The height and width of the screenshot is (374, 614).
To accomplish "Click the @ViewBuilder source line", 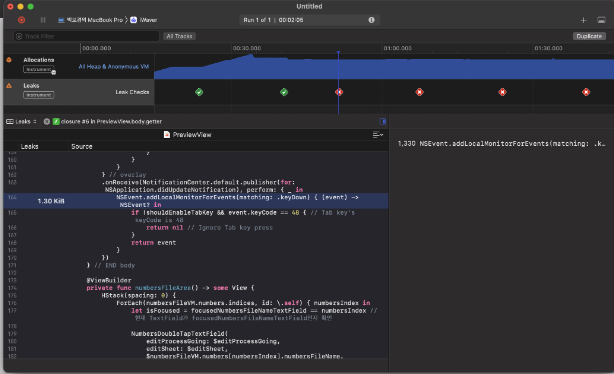I will coord(109,280).
